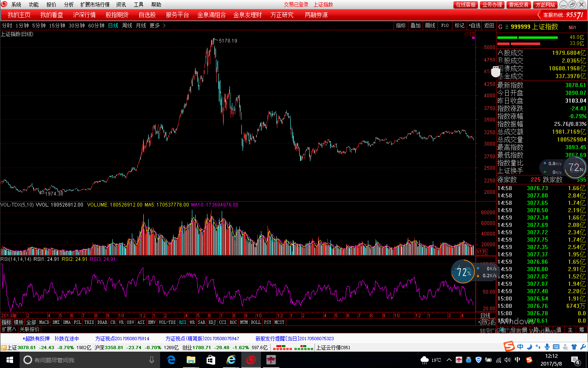Click the red diamond icon above chart
Screen dimensions: 588x368
(x=467, y=34)
